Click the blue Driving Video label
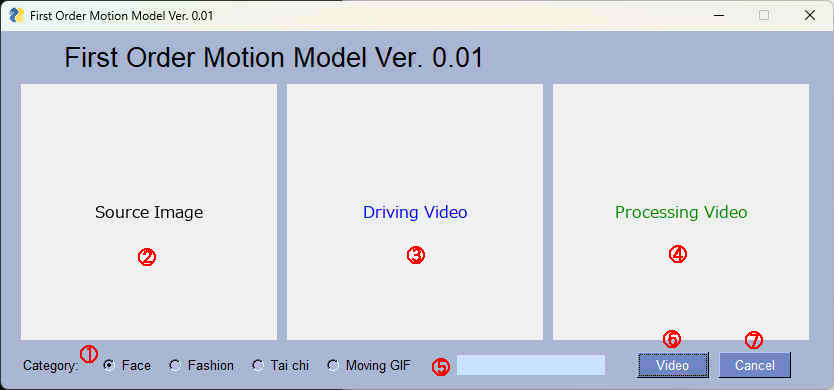Image resolution: width=834 pixels, height=390 pixels. coord(415,212)
